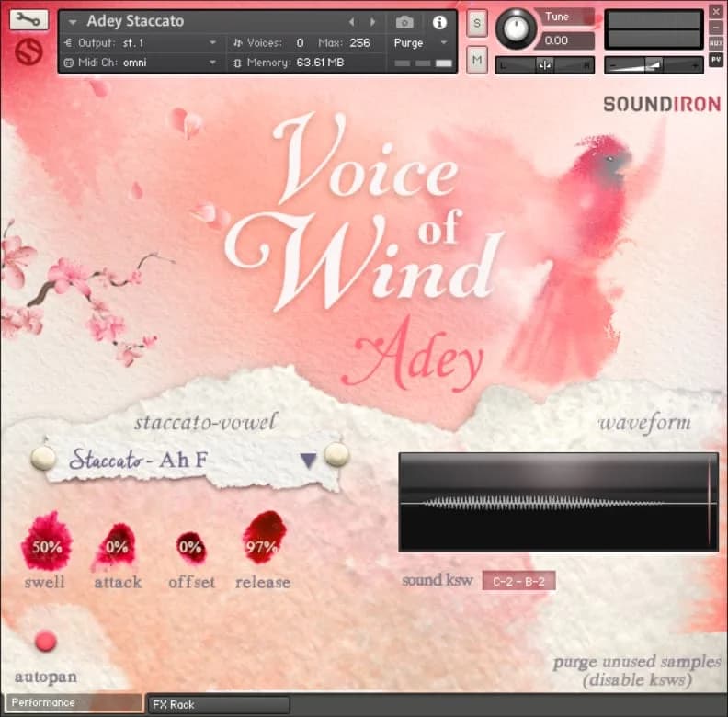Click the Tune value 0.00 field
Viewport: 728px width, 717px height.
(x=565, y=40)
